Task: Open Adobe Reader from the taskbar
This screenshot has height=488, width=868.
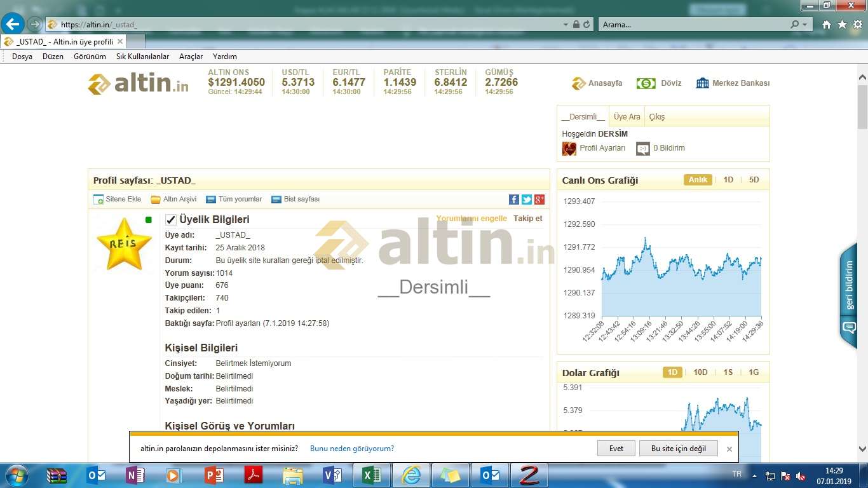Action: [x=254, y=475]
